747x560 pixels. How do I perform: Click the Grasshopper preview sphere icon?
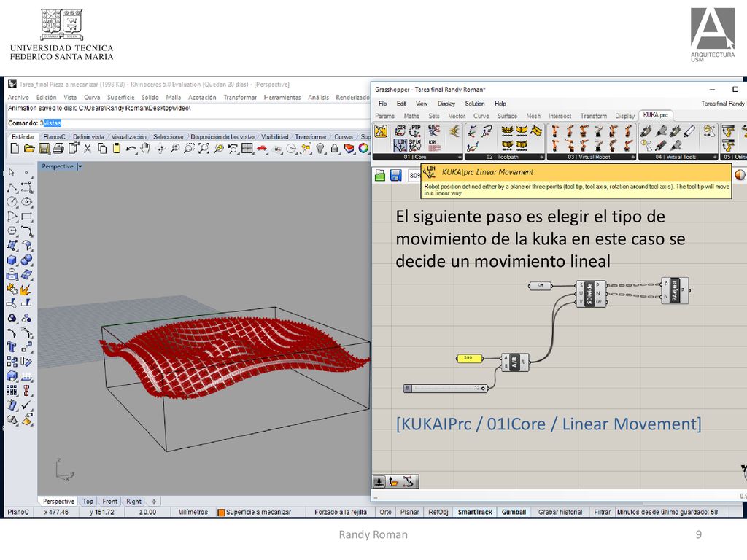[x=740, y=175]
